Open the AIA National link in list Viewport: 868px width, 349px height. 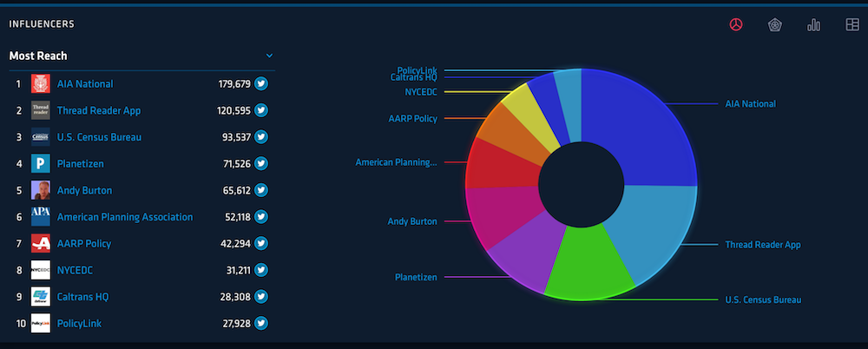(x=85, y=83)
